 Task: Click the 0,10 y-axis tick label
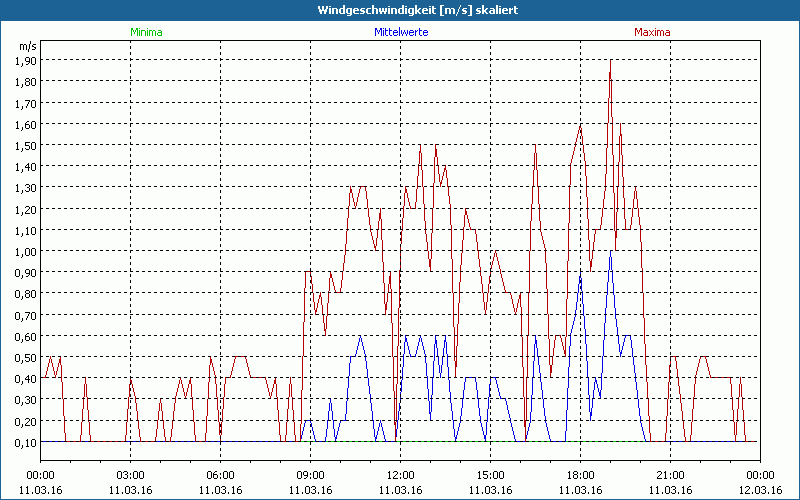(x=26, y=442)
